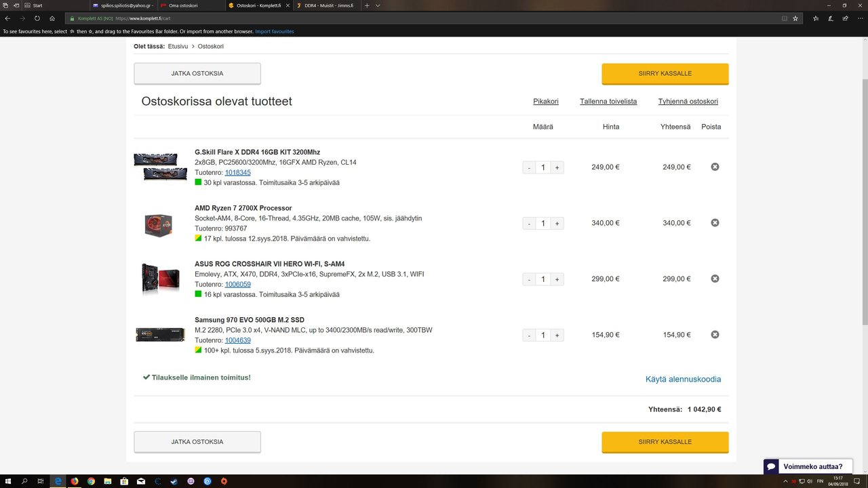This screenshot has width=868, height=488.
Task: Click Etusivu breadcrumb link
Action: (178, 46)
